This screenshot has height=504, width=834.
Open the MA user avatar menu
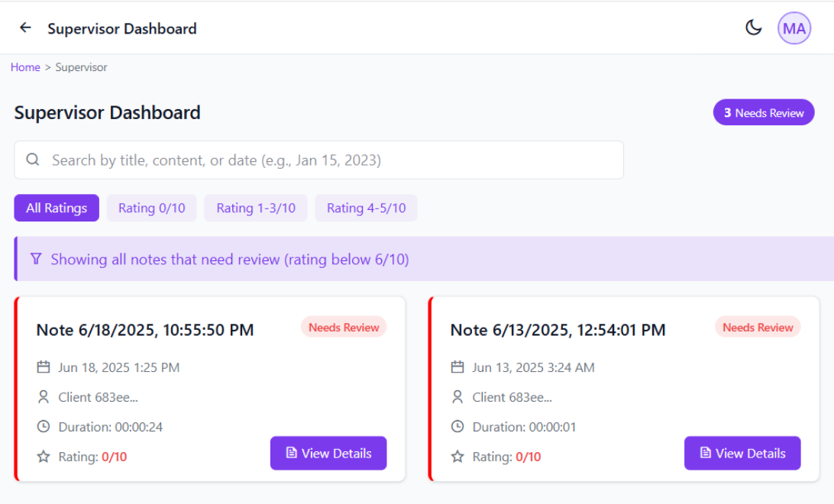tap(794, 28)
